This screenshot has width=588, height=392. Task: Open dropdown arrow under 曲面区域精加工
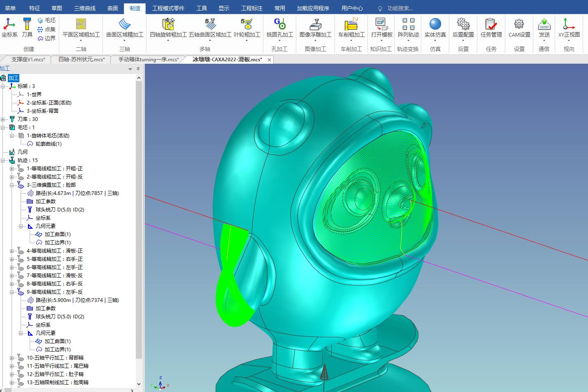(x=125, y=41)
